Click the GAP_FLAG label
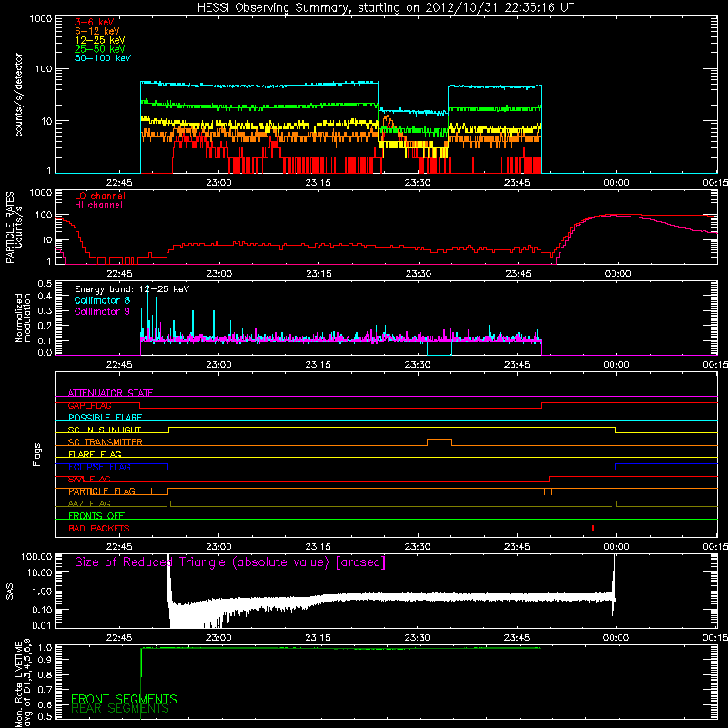Image resolution: width=728 pixels, height=728 pixels. (89, 405)
